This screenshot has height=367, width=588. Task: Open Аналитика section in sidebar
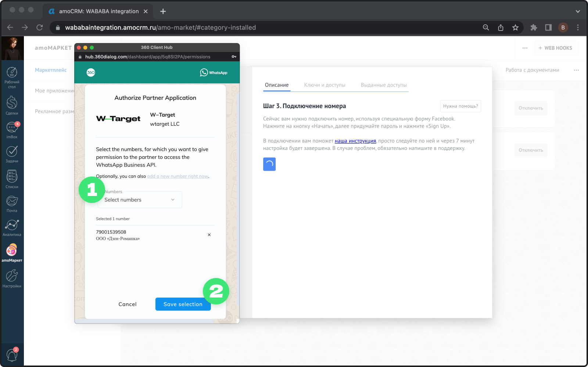tap(12, 228)
